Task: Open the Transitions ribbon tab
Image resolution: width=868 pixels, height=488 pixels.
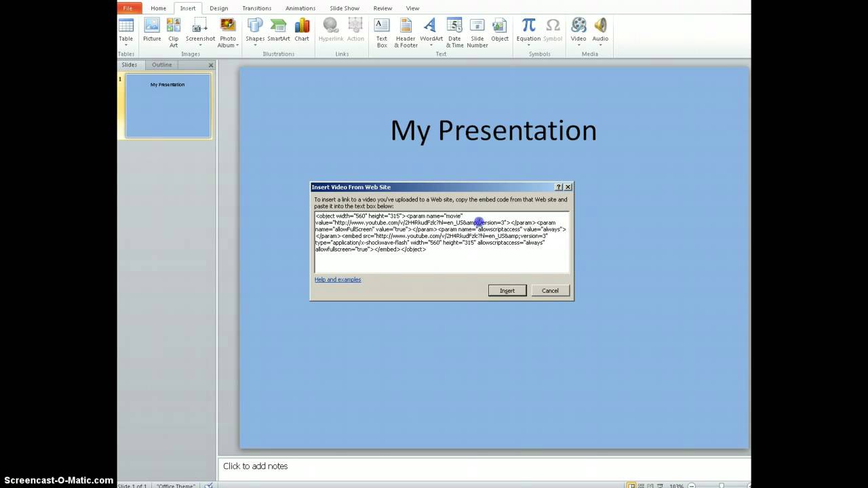Action: pyautogui.click(x=257, y=8)
